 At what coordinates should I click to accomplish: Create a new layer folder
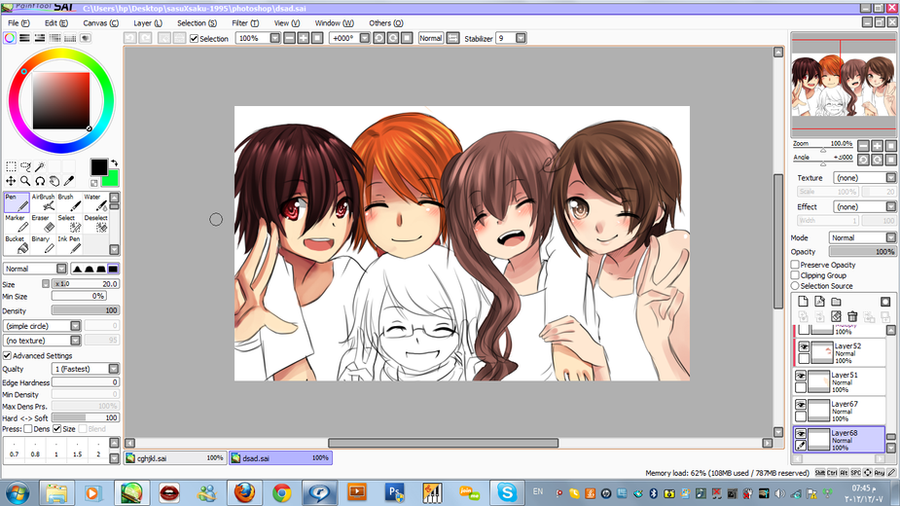pos(836,301)
